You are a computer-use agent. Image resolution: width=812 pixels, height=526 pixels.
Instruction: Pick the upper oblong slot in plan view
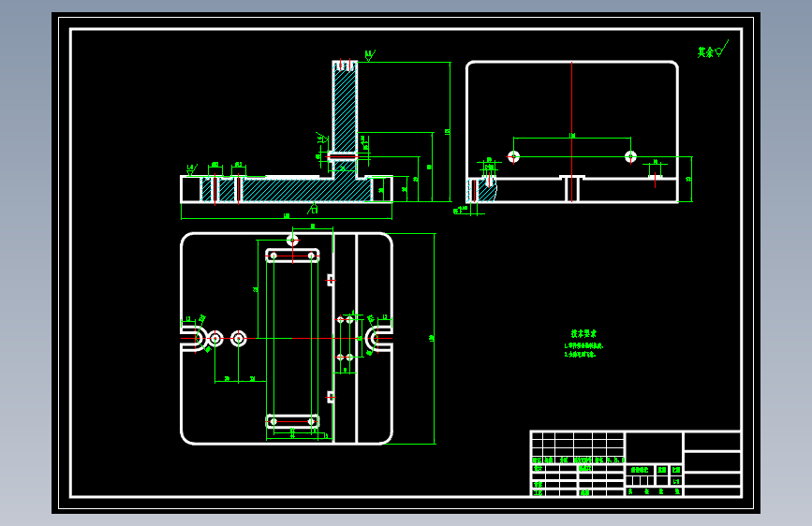pos(292,256)
